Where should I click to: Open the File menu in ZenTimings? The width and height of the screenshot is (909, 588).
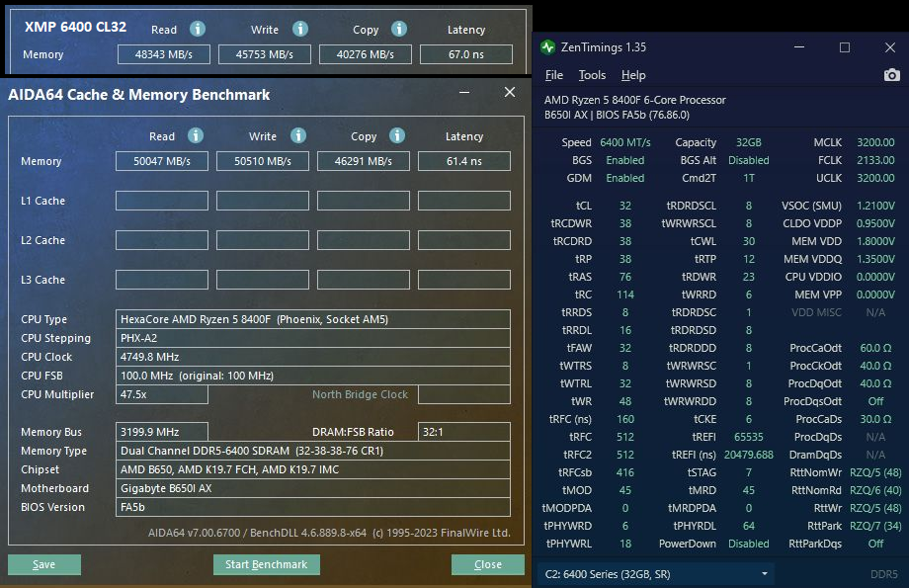point(554,75)
